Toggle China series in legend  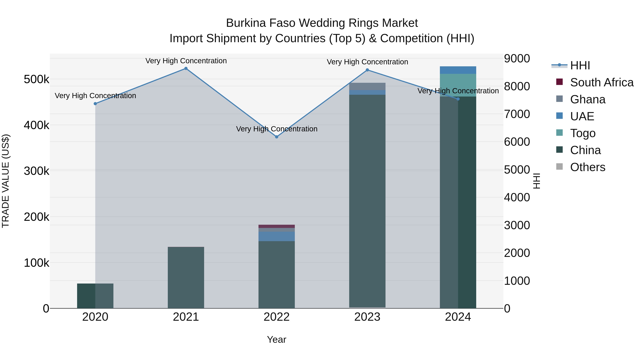pos(578,150)
